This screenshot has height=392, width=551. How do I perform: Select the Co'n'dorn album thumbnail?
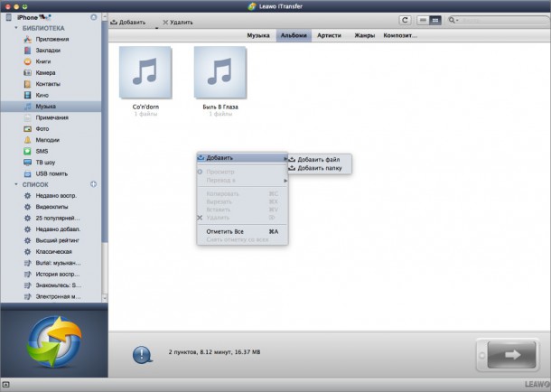(x=145, y=72)
